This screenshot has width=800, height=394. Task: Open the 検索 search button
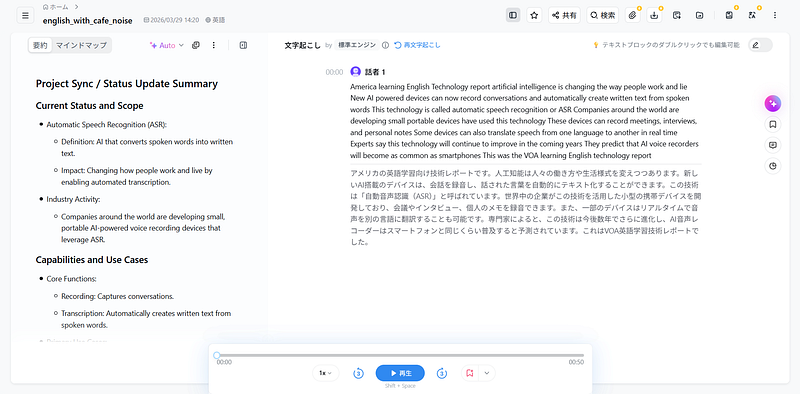[603, 15]
